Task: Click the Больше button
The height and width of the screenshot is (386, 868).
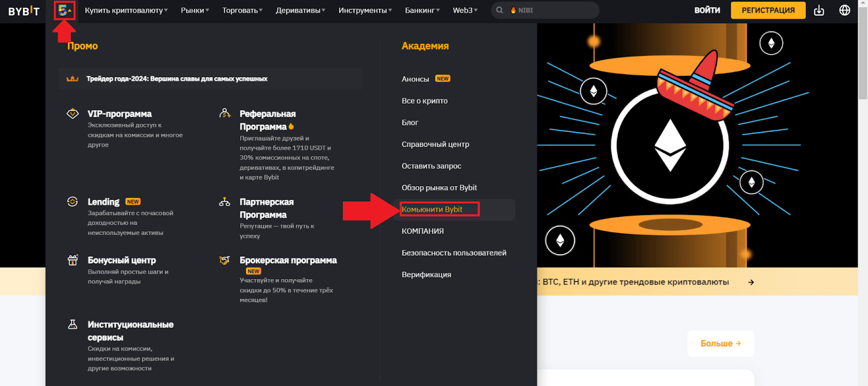Action: (x=720, y=344)
